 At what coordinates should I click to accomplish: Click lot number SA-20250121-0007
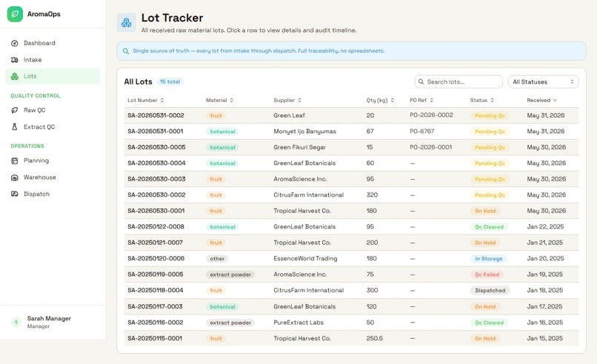pos(155,243)
